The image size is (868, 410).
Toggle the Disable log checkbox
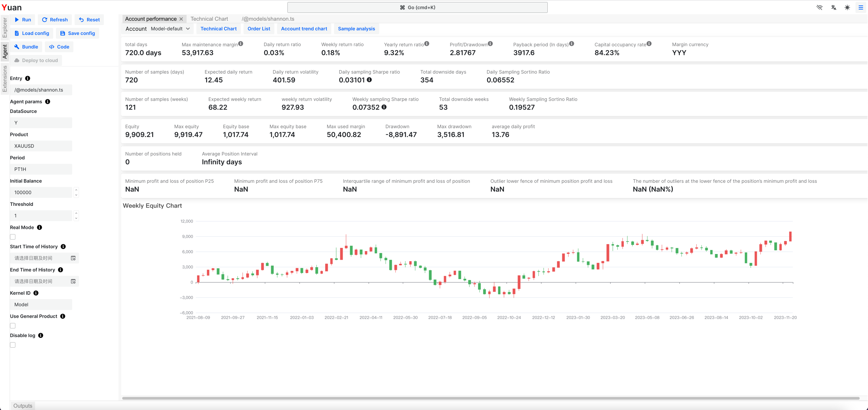click(x=13, y=345)
